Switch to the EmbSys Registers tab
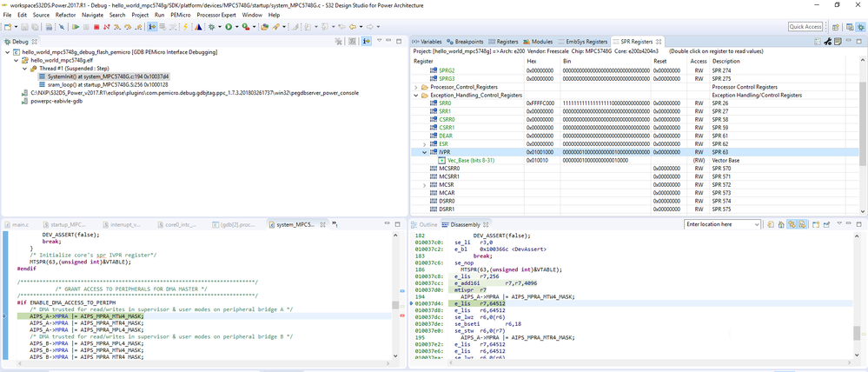Viewport: 868px width, 372px height. pos(586,41)
